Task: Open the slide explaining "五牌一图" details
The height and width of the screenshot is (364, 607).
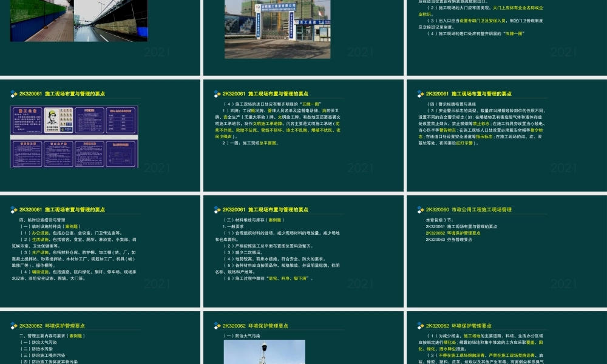Action: 303,135
